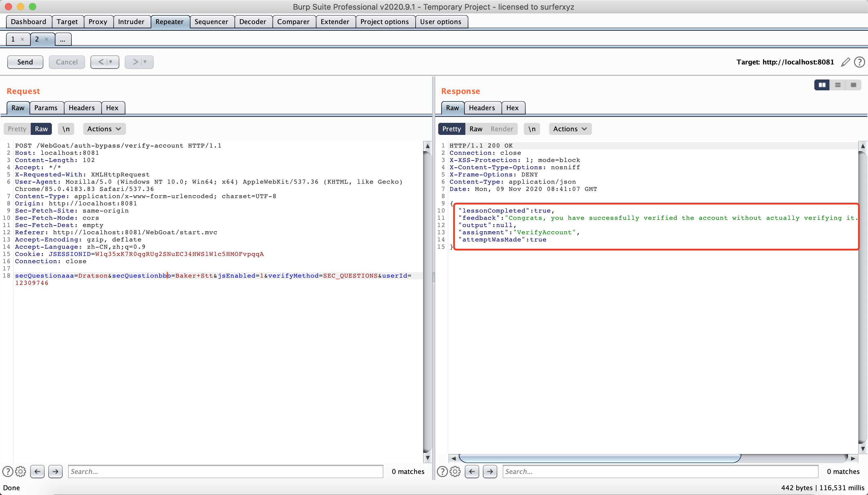Expand request Actions dropdown
Image resolution: width=868 pixels, height=495 pixels.
pos(104,129)
